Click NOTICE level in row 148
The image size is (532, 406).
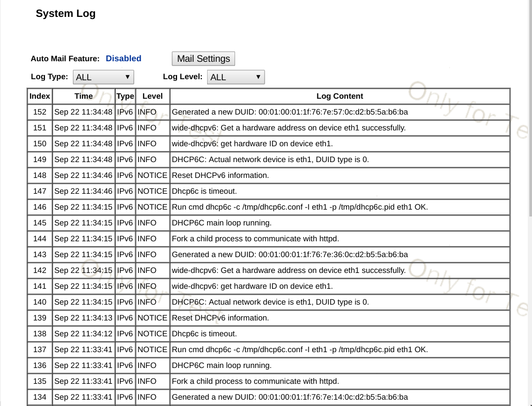click(x=152, y=175)
